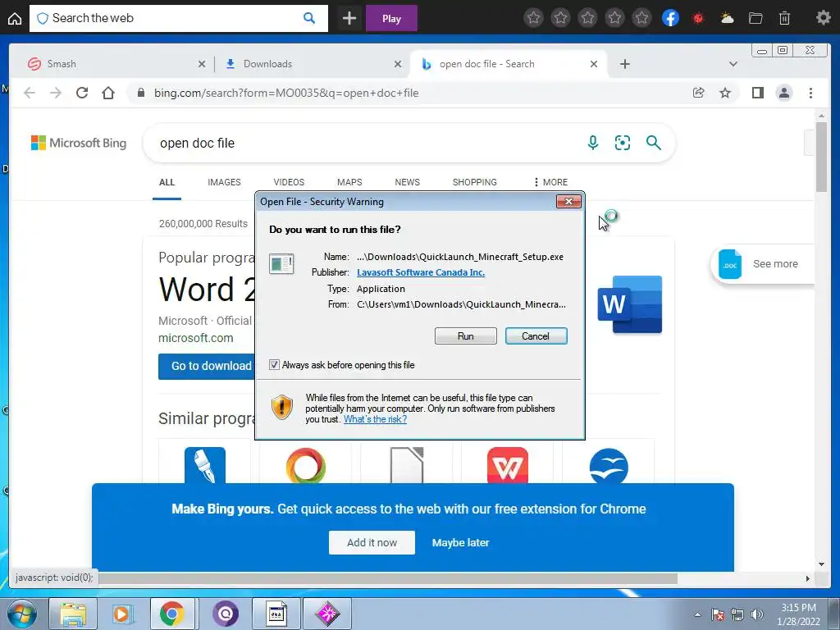This screenshot has width=840, height=630.
Task: Click the page vertical scrollbar thumb
Action: [821, 157]
